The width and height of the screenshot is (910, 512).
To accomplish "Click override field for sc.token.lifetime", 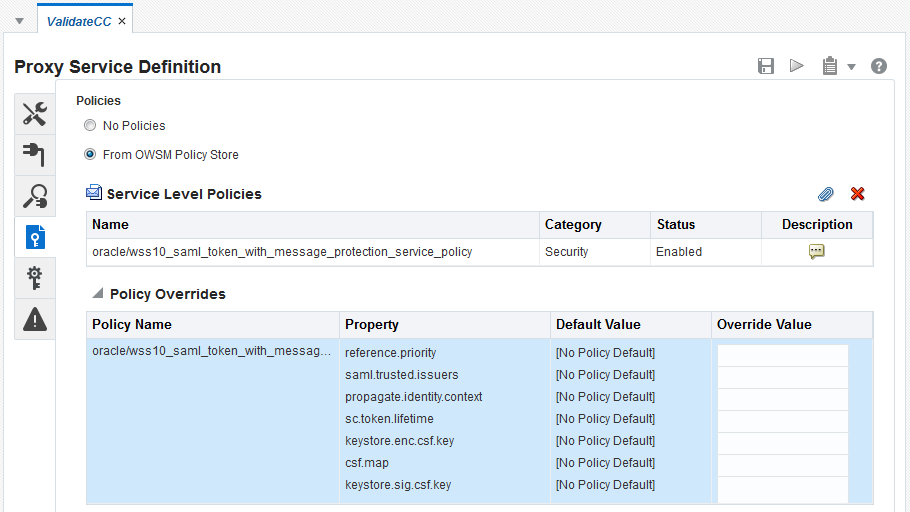I will (x=782, y=421).
